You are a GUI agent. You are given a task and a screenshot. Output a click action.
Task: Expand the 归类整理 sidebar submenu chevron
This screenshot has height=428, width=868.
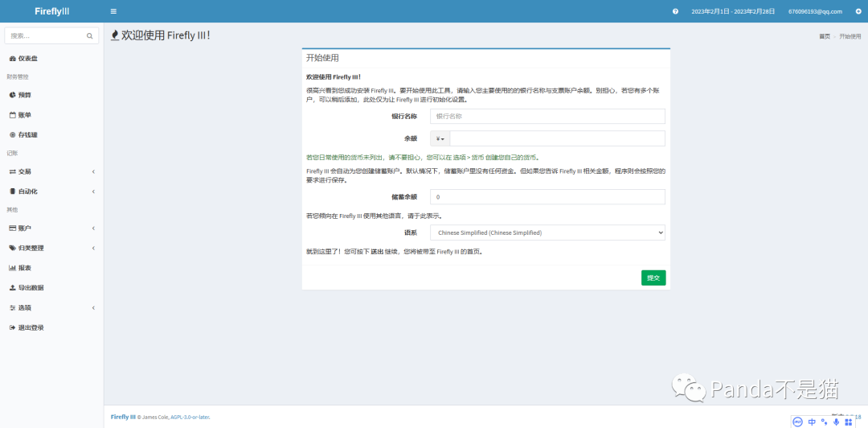click(93, 248)
